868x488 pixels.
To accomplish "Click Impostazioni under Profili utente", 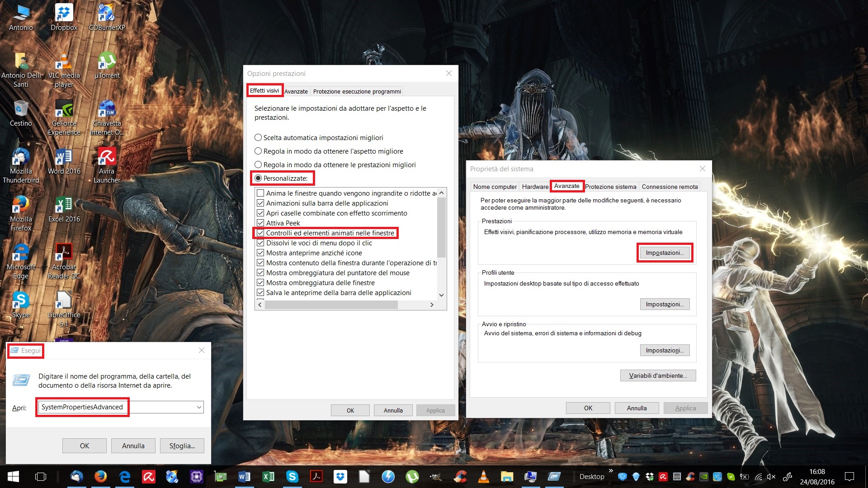I will pyautogui.click(x=665, y=304).
